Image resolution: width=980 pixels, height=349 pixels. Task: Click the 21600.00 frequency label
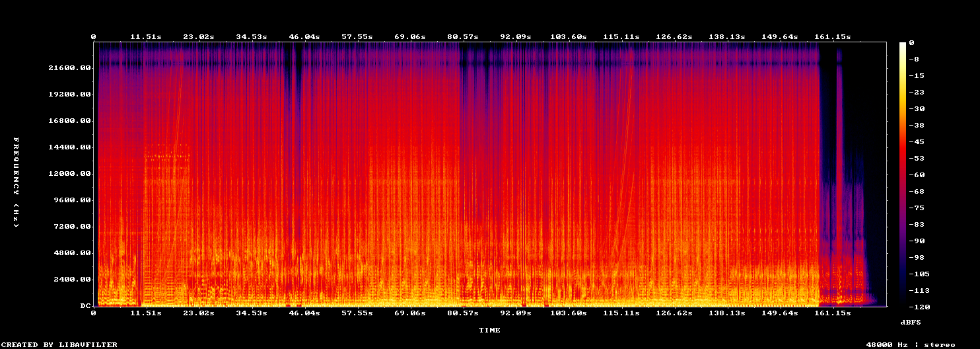[67, 68]
